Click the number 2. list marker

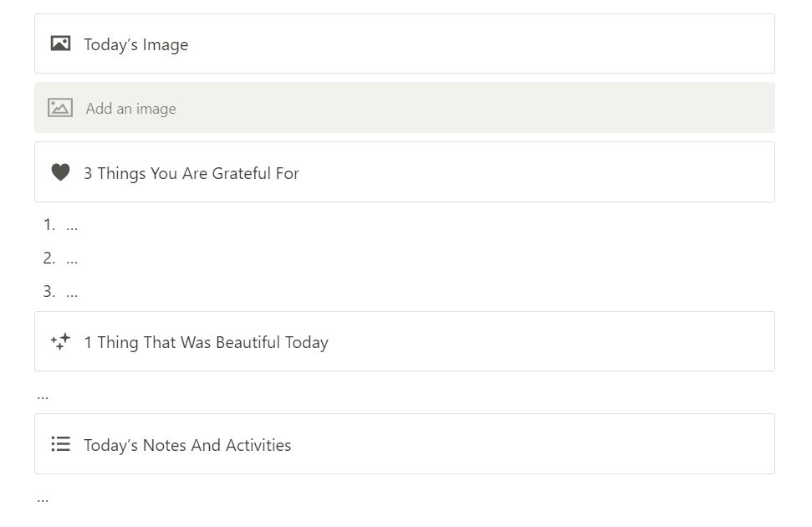(49, 258)
